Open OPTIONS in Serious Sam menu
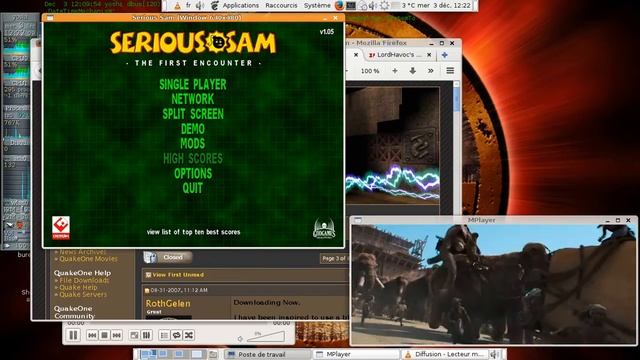The image size is (640, 360). 193,173
